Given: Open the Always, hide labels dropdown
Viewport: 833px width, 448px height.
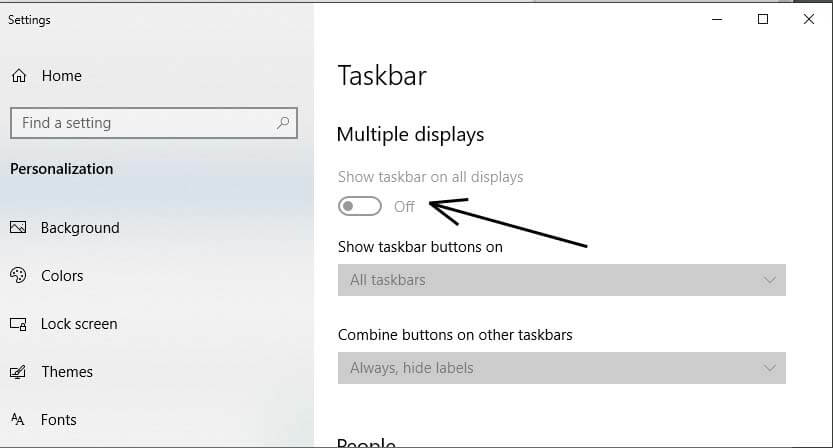Looking at the screenshot, I should pyautogui.click(x=562, y=368).
